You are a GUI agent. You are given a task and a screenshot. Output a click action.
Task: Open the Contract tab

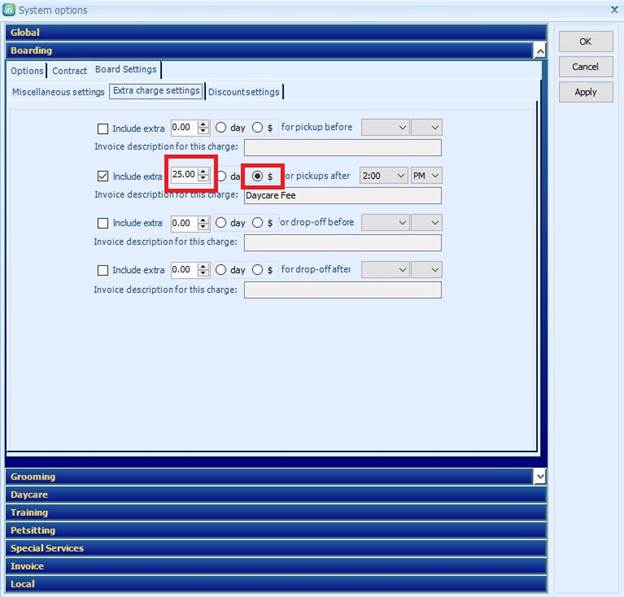click(69, 71)
